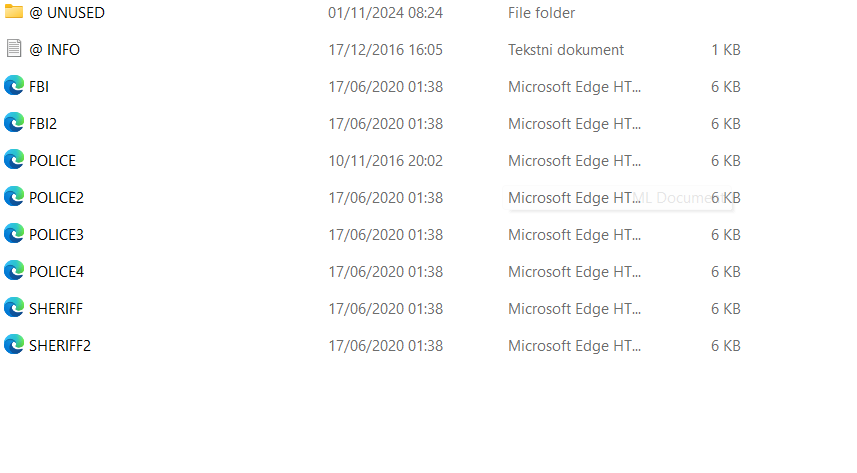Image resolution: width=857 pixels, height=473 pixels.
Task: Click the Edge icon beside FBI
Action: pyautogui.click(x=14, y=86)
